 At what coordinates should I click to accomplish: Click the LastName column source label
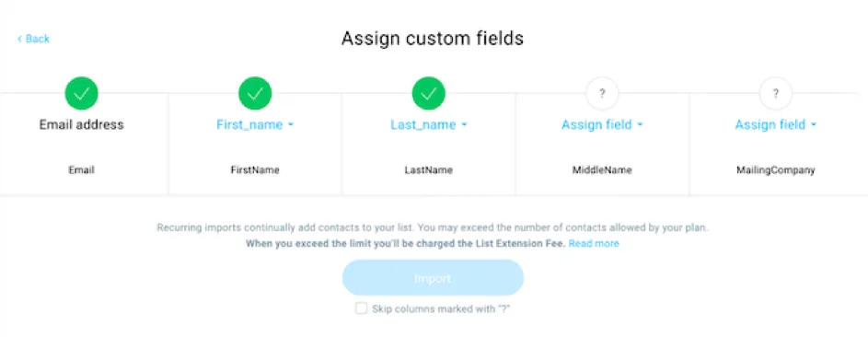pos(429,170)
